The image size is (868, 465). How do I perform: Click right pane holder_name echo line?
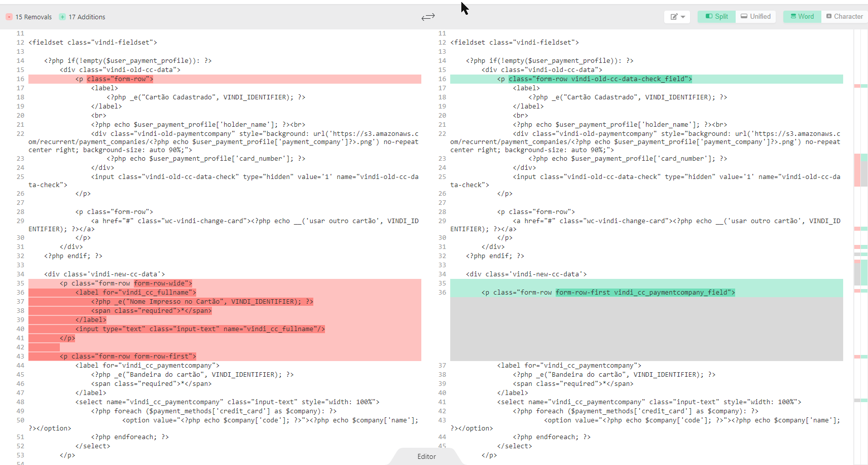point(620,125)
